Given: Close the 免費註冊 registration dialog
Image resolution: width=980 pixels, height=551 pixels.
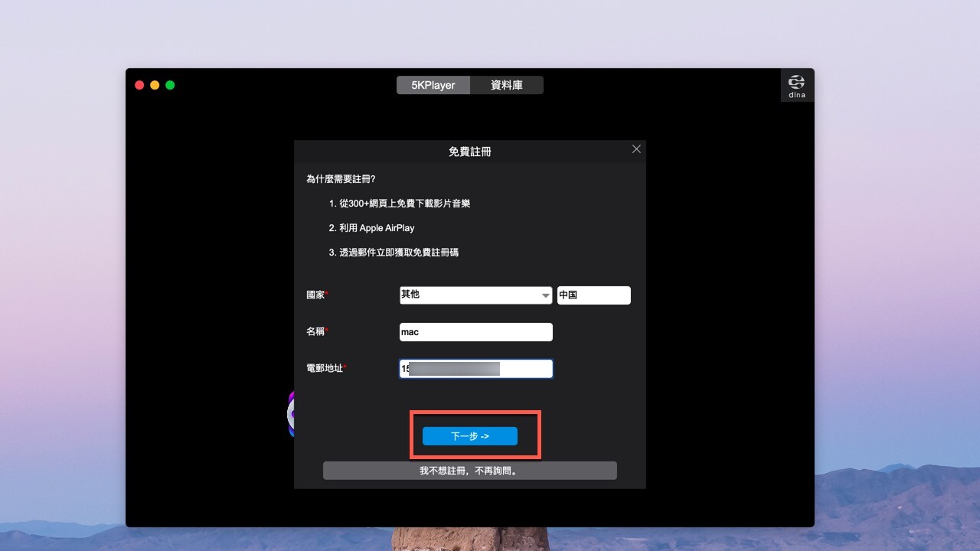Looking at the screenshot, I should pyautogui.click(x=636, y=149).
